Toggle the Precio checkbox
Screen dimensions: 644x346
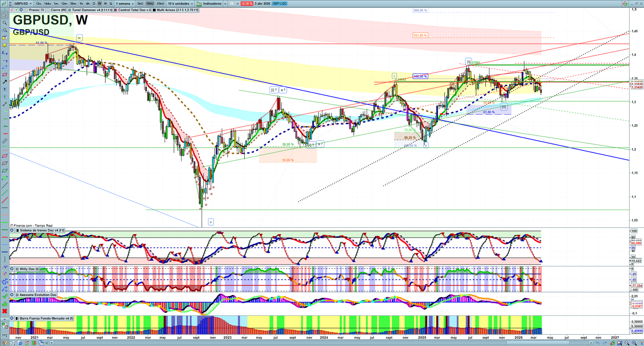pyautogui.click(x=27, y=10)
